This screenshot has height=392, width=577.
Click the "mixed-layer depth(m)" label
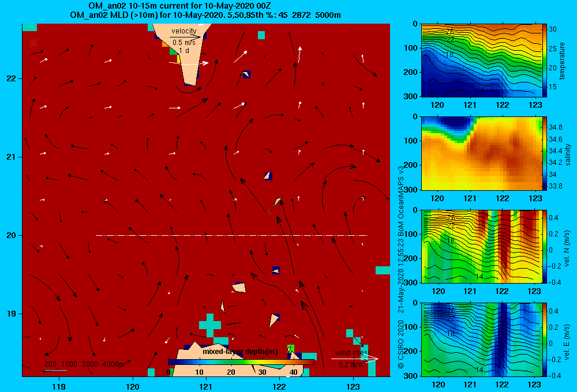point(240,352)
